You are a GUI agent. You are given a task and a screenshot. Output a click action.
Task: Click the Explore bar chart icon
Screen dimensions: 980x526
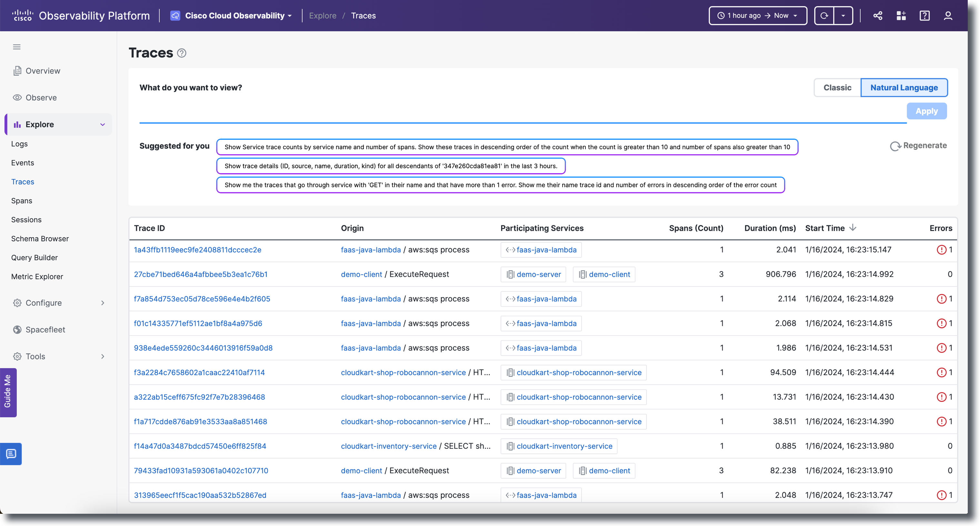tap(17, 124)
